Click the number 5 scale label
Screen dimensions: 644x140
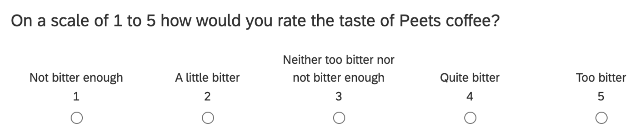[x=601, y=97]
